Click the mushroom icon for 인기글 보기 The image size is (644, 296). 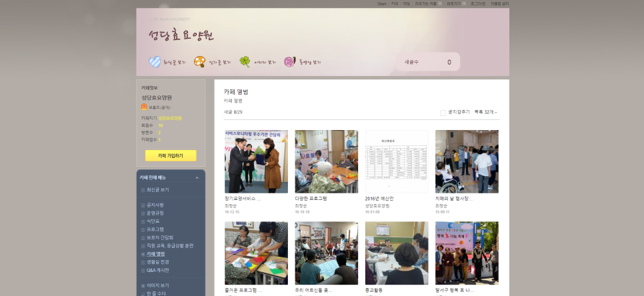tap(199, 62)
